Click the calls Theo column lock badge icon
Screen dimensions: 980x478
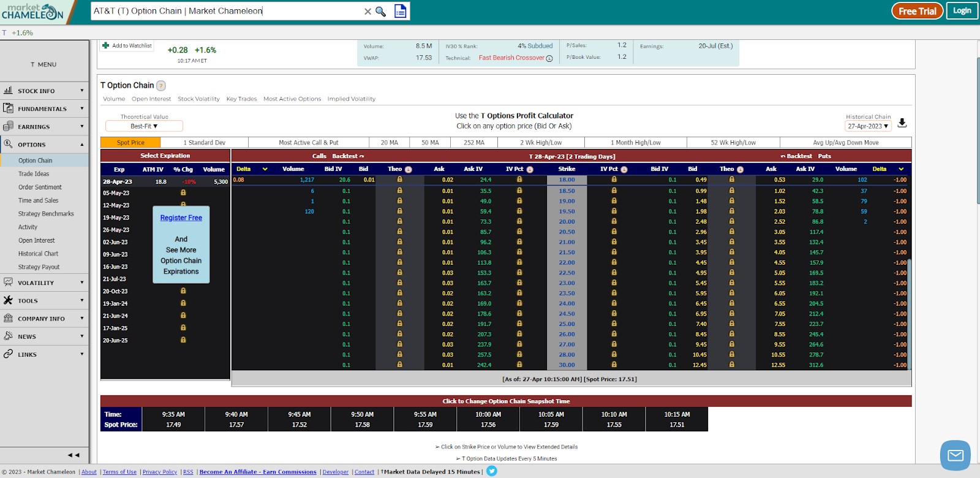tap(409, 170)
